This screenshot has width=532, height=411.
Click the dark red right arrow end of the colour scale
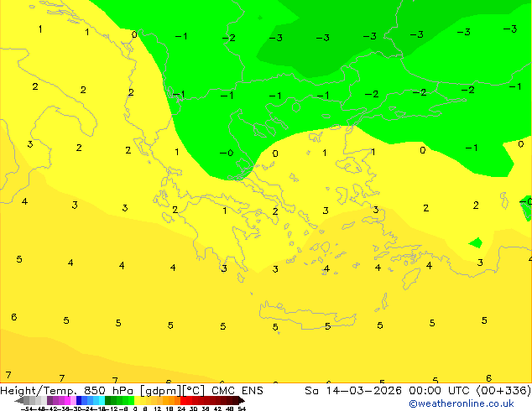pos(241,400)
